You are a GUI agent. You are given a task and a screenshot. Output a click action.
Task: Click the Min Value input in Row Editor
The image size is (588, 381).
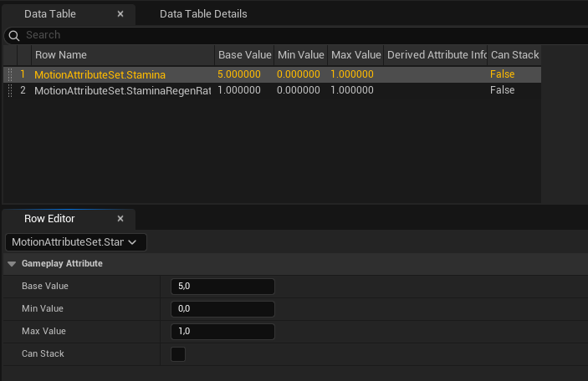click(222, 309)
